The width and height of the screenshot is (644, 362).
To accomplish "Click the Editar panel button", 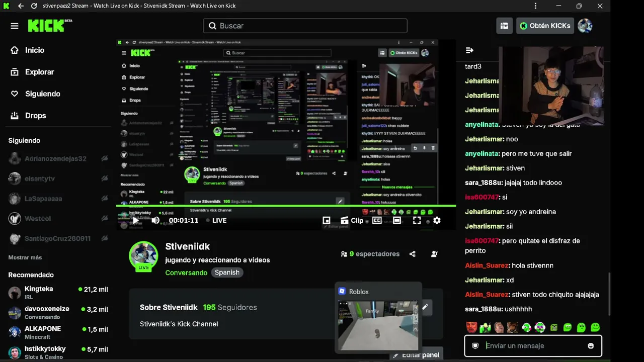I will [x=416, y=354].
